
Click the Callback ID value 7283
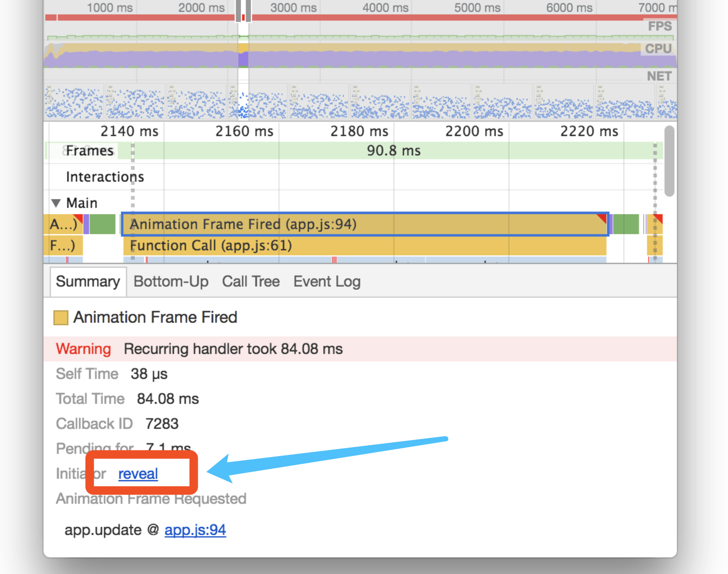coord(162,423)
